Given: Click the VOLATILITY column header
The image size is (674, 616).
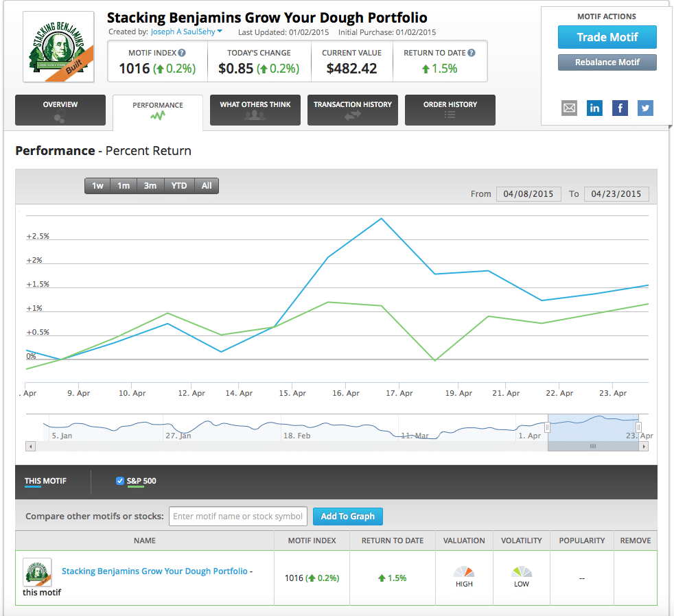Looking at the screenshot, I should (x=522, y=541).
